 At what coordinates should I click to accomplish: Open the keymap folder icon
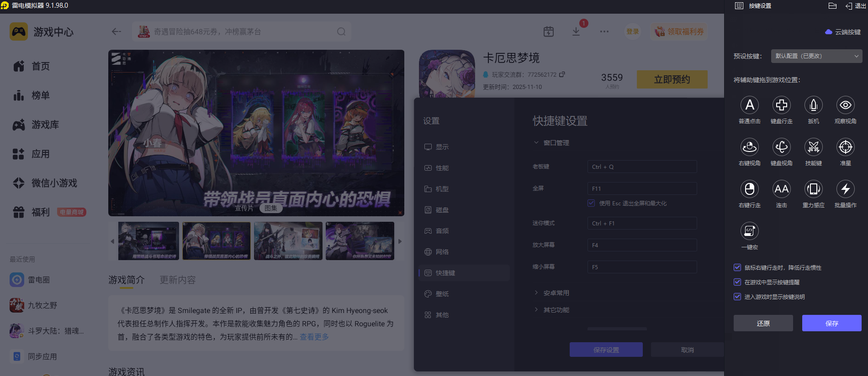[x=832, y=6]
